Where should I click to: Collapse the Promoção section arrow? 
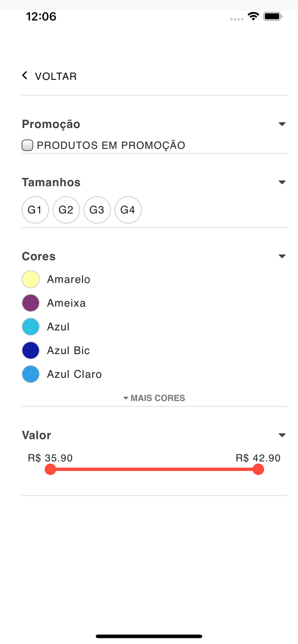pos(283,124)
